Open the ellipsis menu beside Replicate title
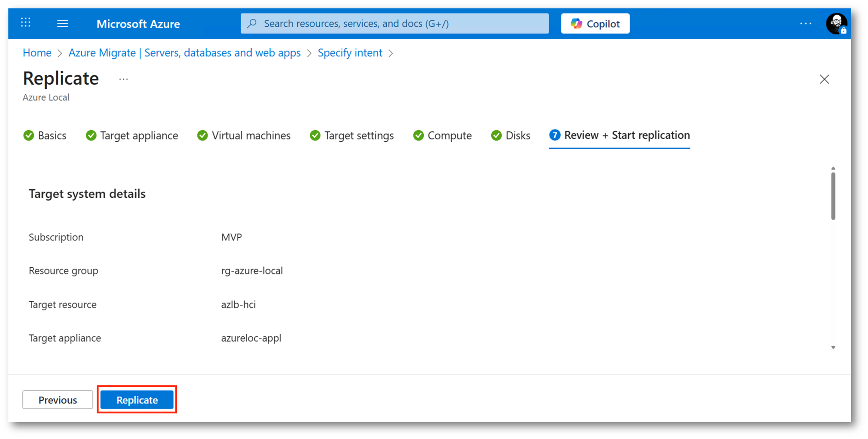This screenshot has height=439, width=868. click(123, 79)
